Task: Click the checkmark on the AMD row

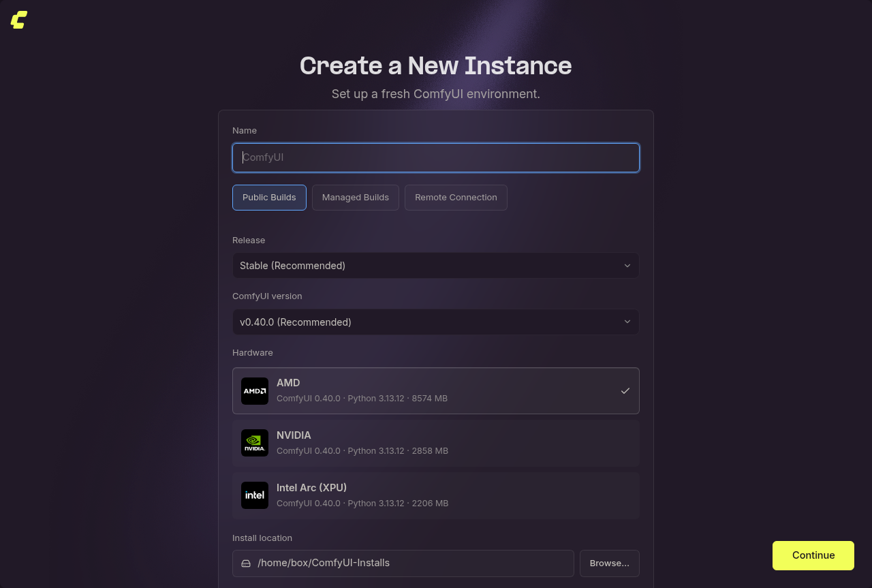Action: (625, 391)
